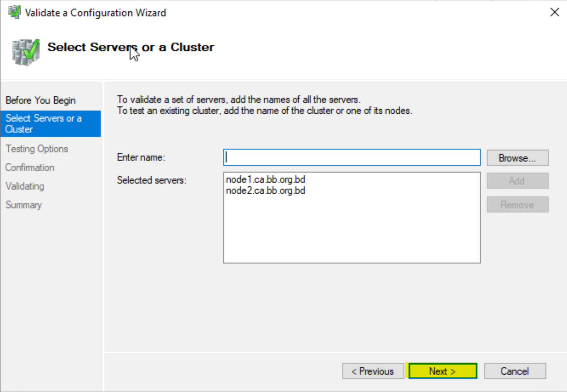Go to Before You Begin step
The image size is (567, 392).
40,100
